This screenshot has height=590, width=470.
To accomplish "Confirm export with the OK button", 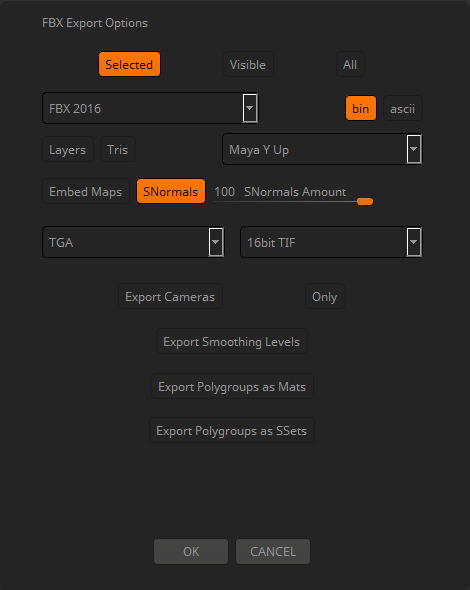I will (191, 552).
